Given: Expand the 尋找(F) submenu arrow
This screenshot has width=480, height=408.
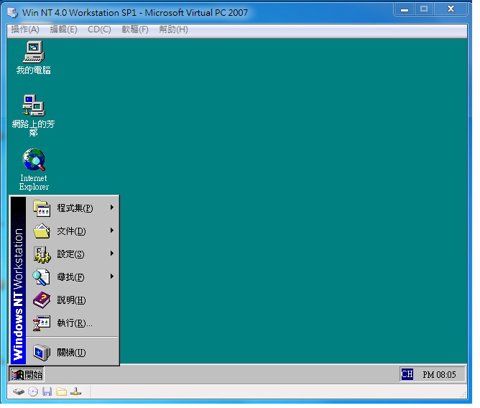Looking at the screenshot, I should coord(112,276).
